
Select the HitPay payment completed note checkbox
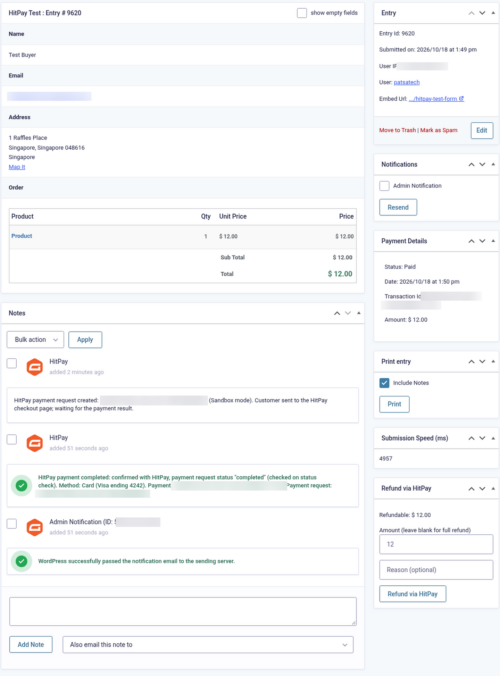12,439
